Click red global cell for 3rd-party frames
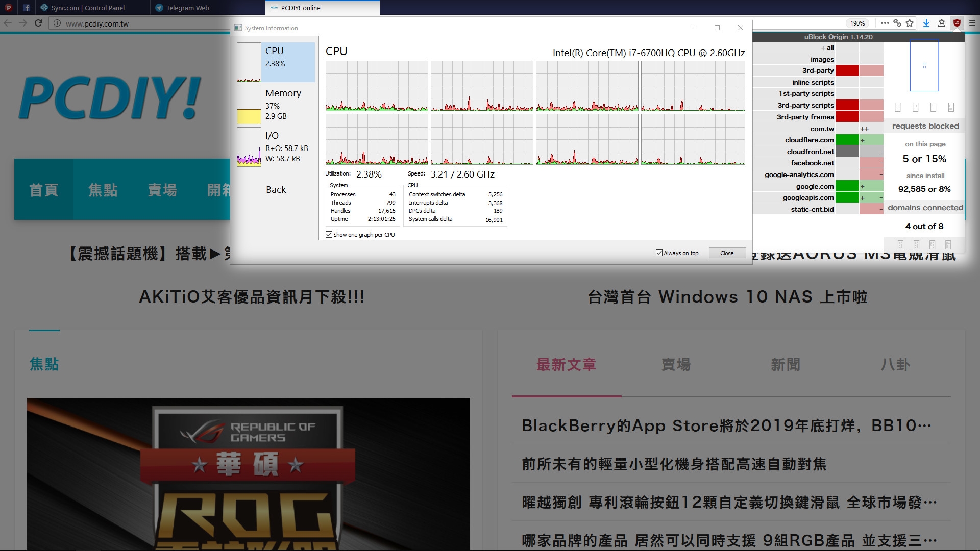980x551 pixels. [847, 117]
